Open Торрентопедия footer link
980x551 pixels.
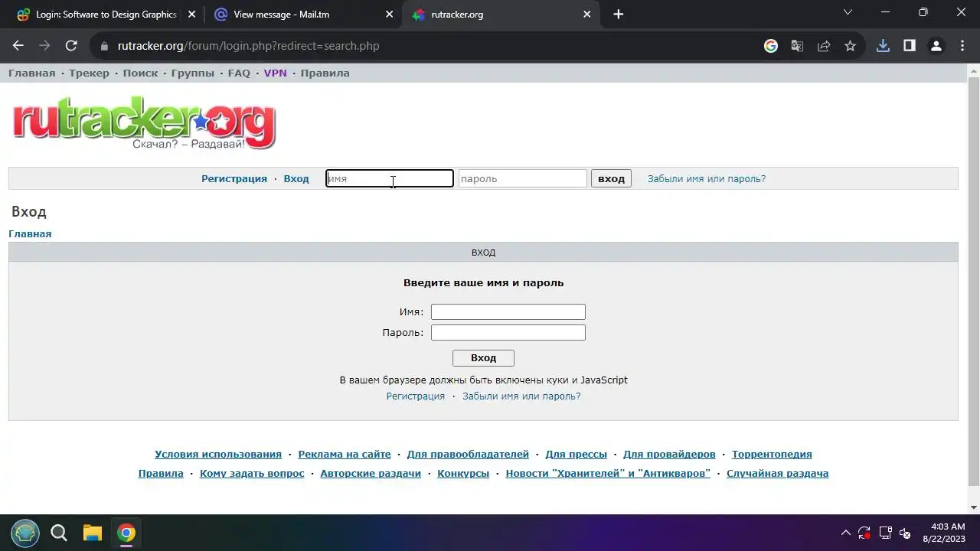point(772,455)
